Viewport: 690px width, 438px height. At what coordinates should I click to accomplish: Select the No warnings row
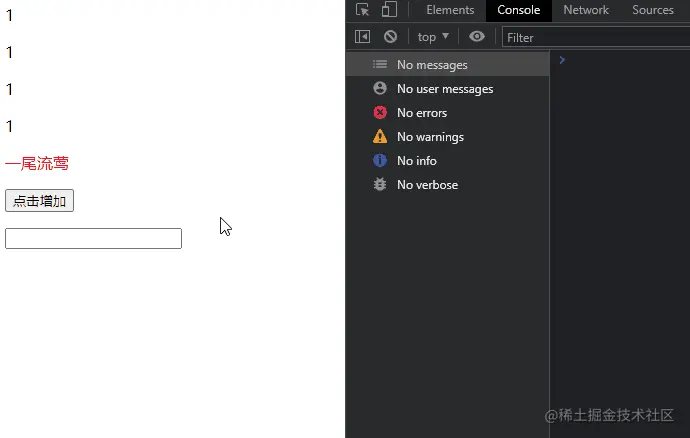448,137
